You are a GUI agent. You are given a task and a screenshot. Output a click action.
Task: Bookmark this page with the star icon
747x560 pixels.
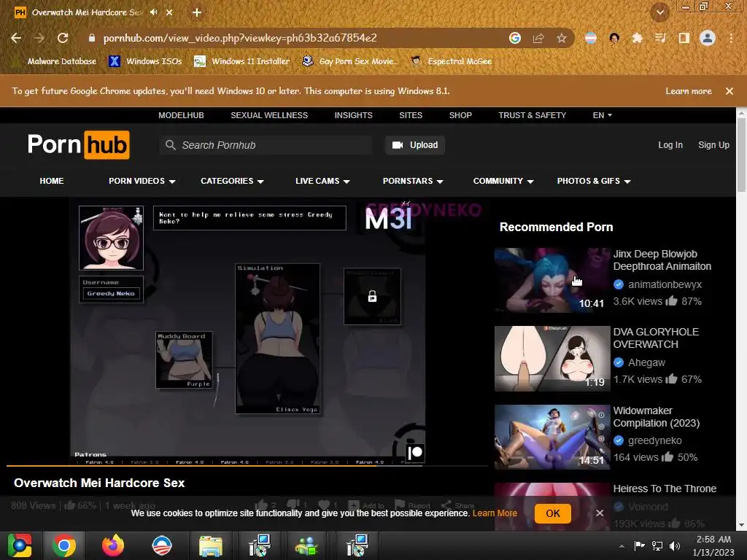tap(562, 38)
